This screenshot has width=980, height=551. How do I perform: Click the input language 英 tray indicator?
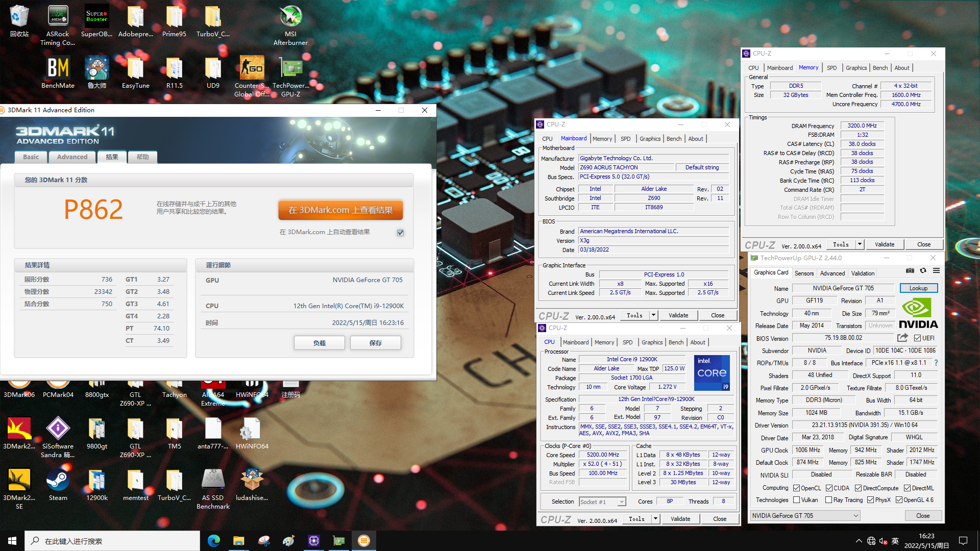(895, 541)
